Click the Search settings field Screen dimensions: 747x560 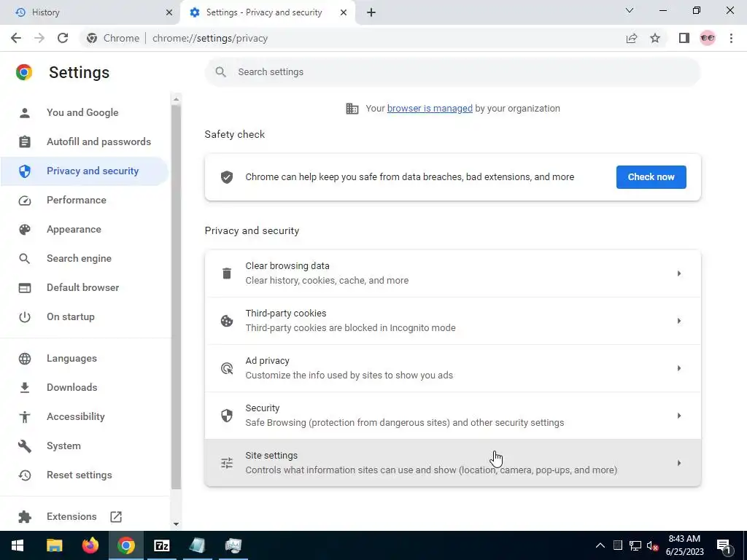452,72
